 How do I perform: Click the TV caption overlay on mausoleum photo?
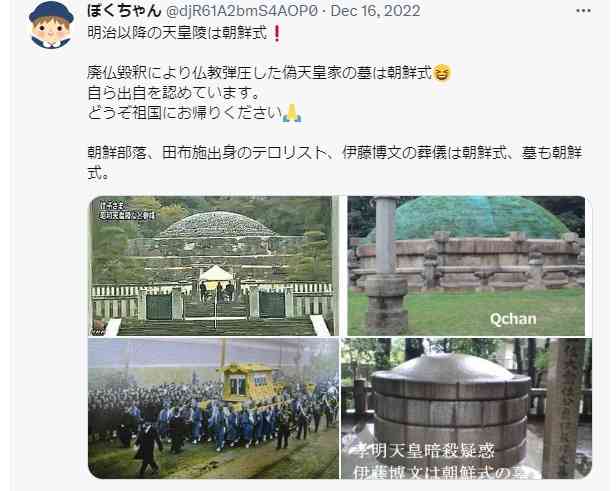pos(127,211)
